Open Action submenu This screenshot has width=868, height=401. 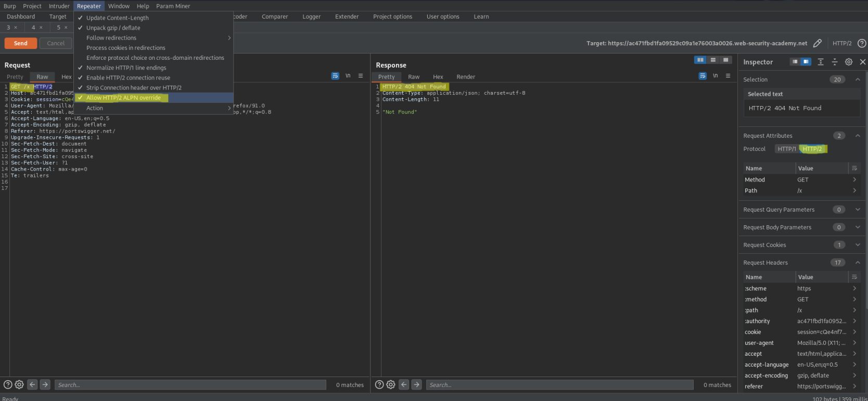(154, 108)
